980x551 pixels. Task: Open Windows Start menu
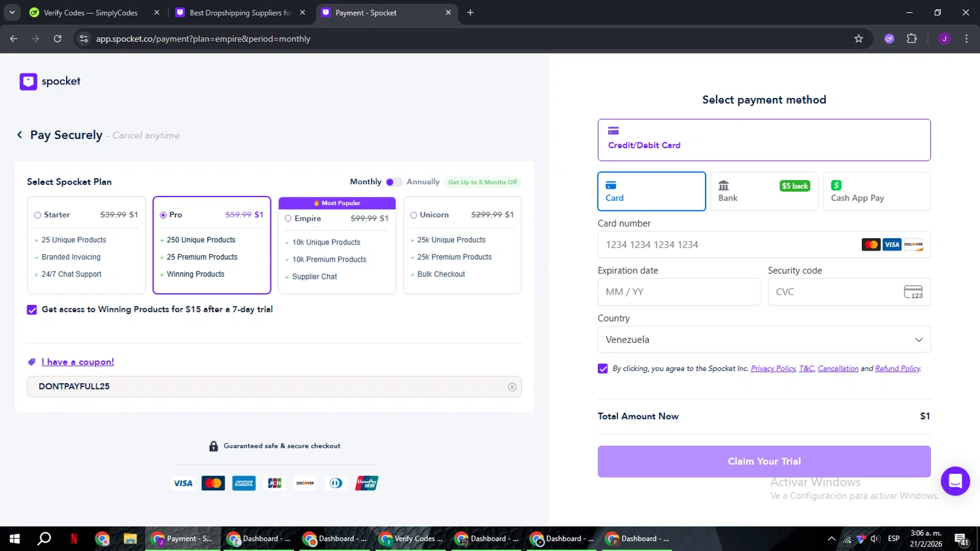(x=14, y=539)
